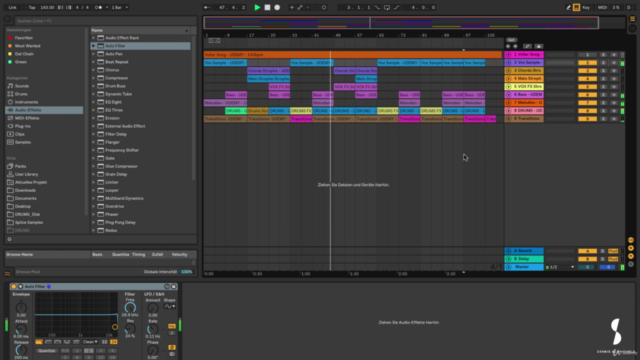Click the round Arrangement Record button

277,7
